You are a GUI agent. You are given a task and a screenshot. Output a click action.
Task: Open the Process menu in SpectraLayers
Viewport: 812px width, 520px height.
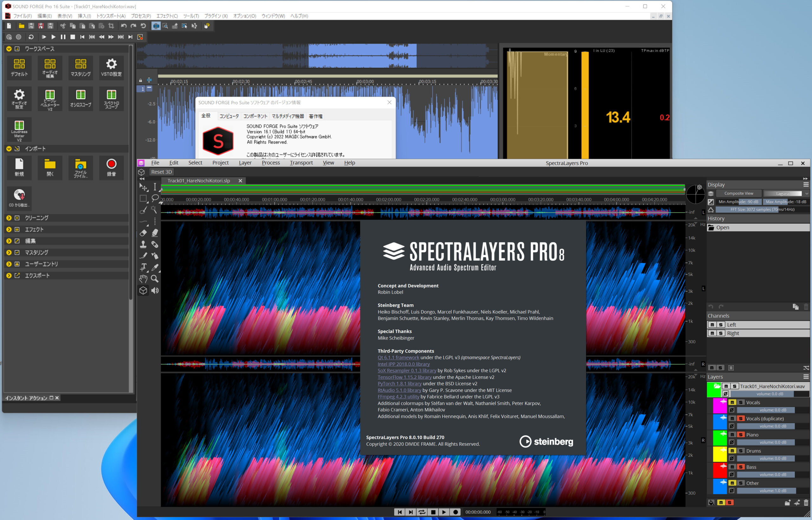click(x=271, y=163)
